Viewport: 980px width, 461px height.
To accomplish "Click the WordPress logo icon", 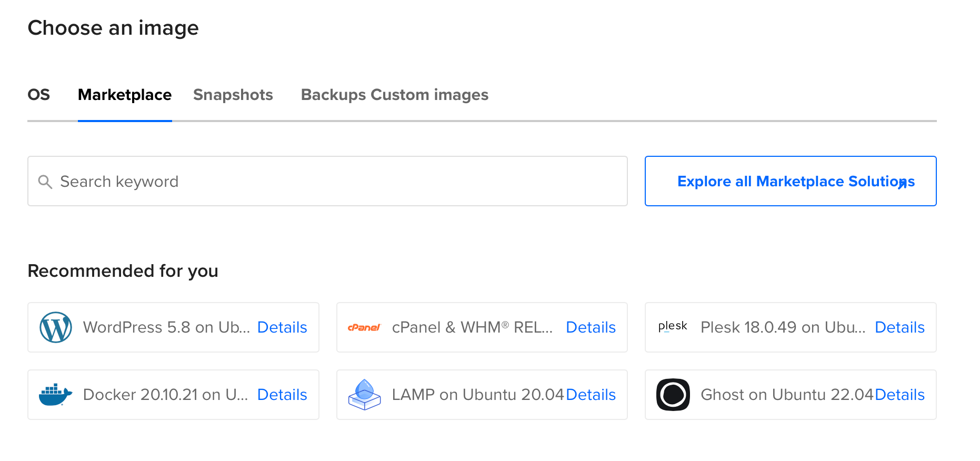I will click(56, 327).
